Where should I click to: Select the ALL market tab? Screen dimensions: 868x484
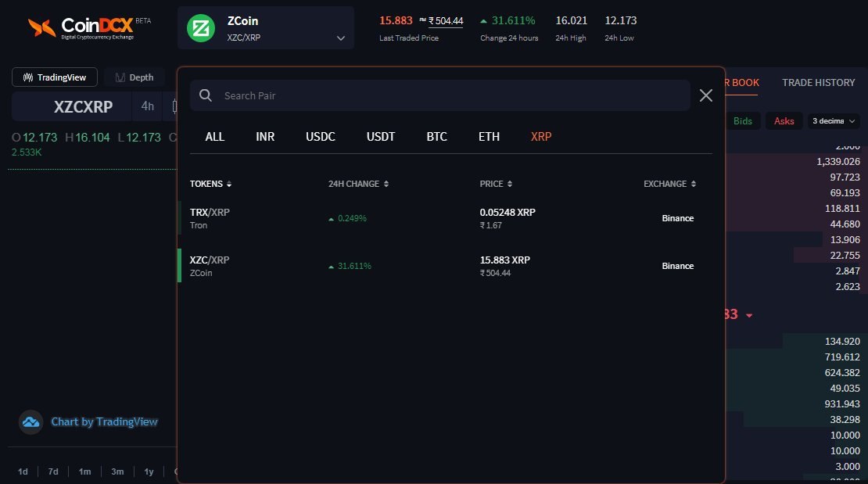pyautogui.click(x=215, y=137)
